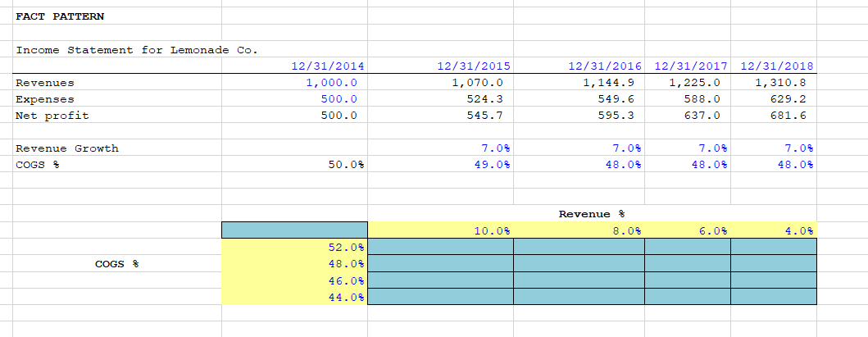Click the blue cell for 44.0% COGS and 4.0% revenue
This screenshot has height=337, width=868.
click(x=774, y=297)
